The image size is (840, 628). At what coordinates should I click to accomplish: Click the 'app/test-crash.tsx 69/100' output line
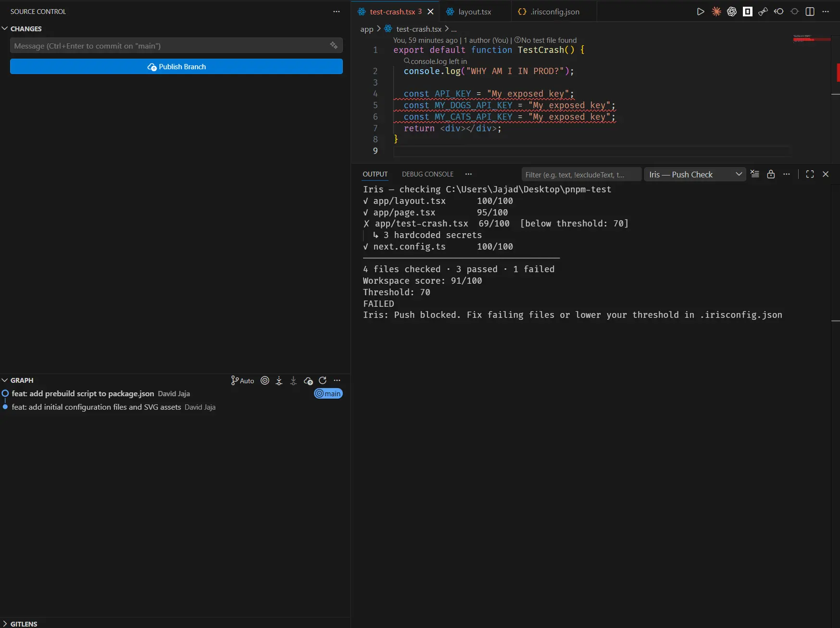tap(496, 223)
